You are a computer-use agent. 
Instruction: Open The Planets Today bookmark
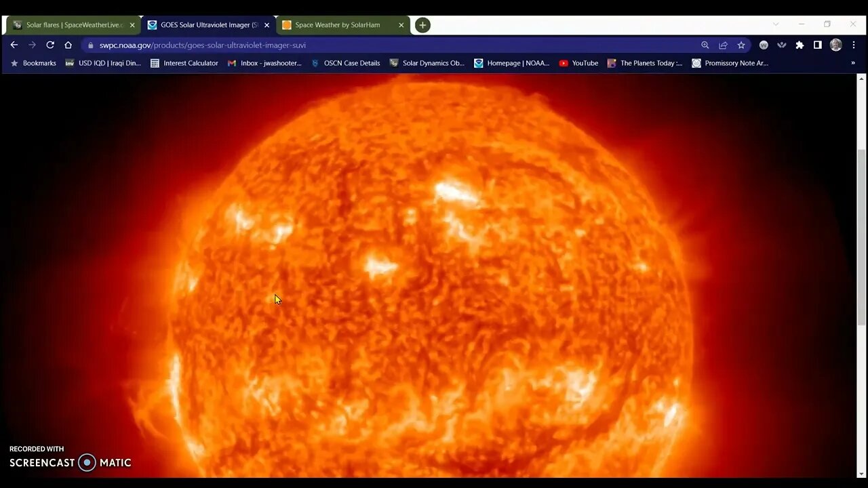coord(645,63)
